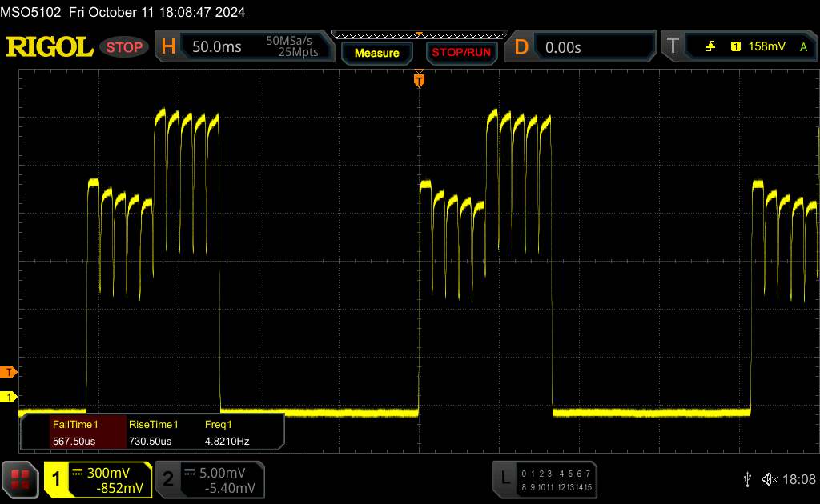Click the red STOP status indicator

click(124, 47)
